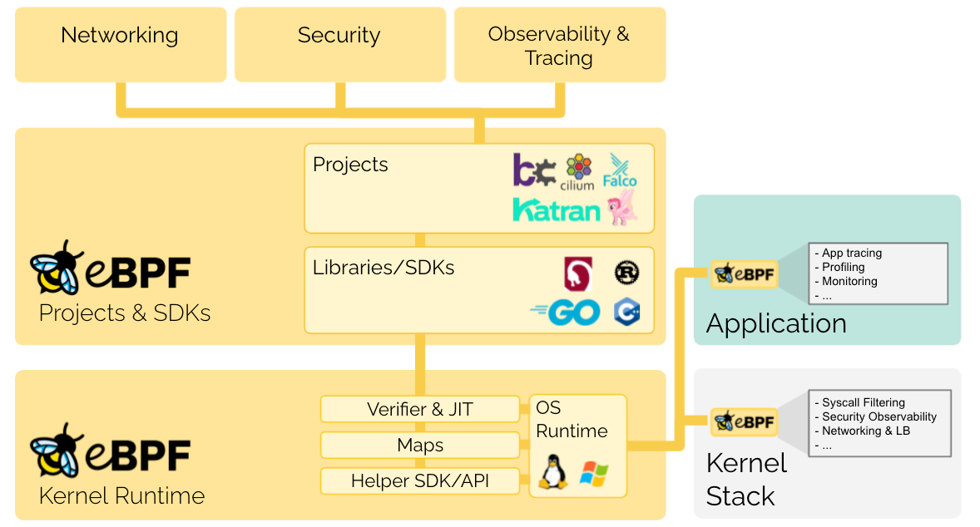Click the Observability & Tracing box
Image resolution: width=980 pixels, height=527 pixels.
tap(560, 44)
